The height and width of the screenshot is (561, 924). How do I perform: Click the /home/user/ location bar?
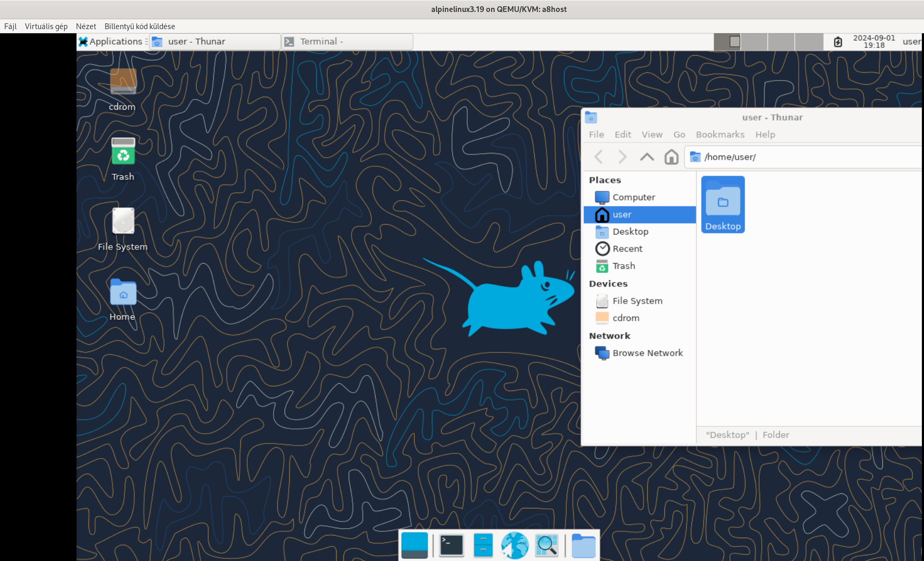pos(804,157)
